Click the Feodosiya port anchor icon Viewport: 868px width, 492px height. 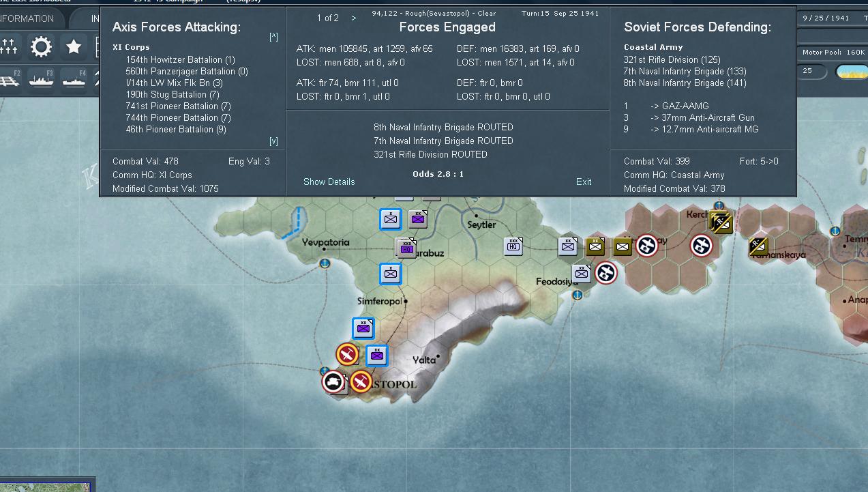pos(578,295)
